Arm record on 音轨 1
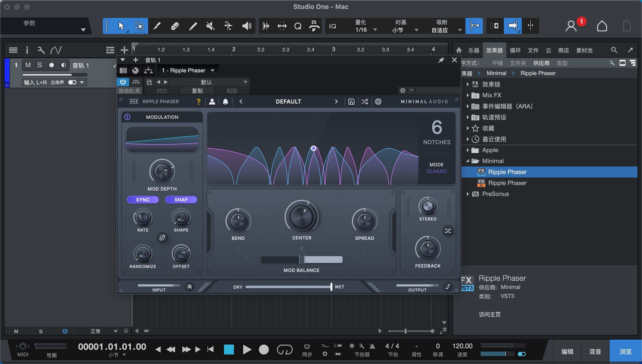Image resolution: width=642 pixels, height=364 pixels. pyautogui.click(x=51, y=65)
